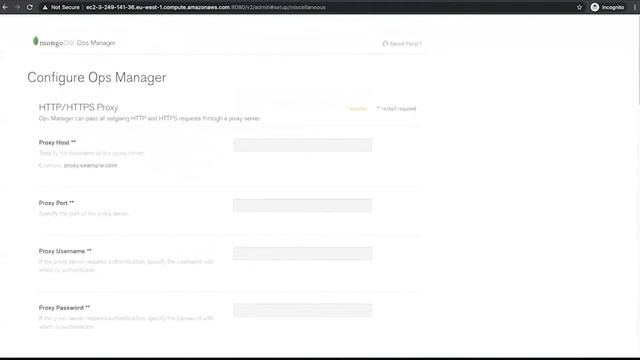The image size is (640, 360).
Task: Click the Proxy Password input field
Action: click(x=302, y=310)
